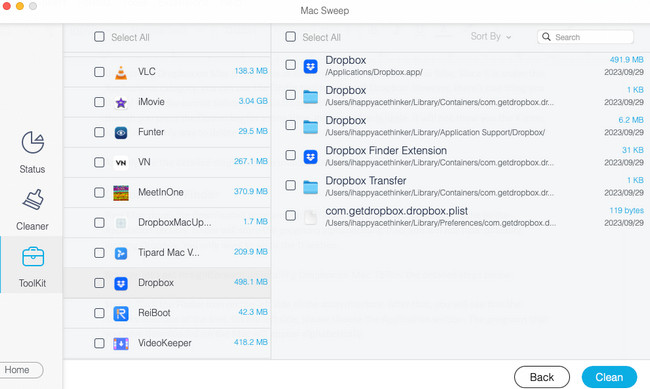Click the 498.1 MB Dropbox size
Viewport: 650px width, 389px height.
(250, 282)
